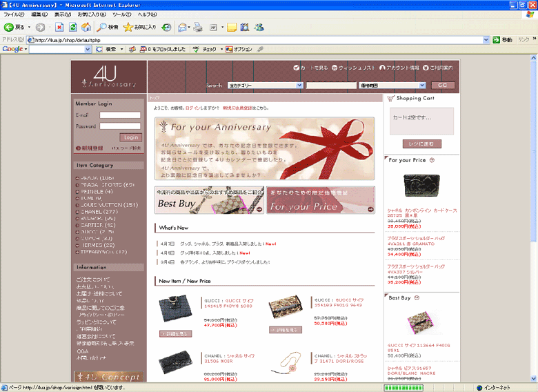This screenshot has width=538, height=392.
Task: Open the Help menu
Action: pyautogui.click(x=147, y=14)
